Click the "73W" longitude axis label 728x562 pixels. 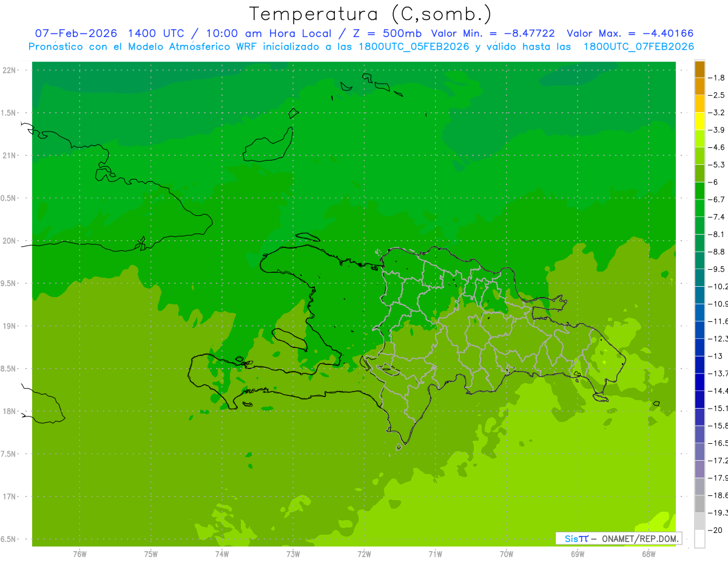pyautogui.click(x=293, y=554)
